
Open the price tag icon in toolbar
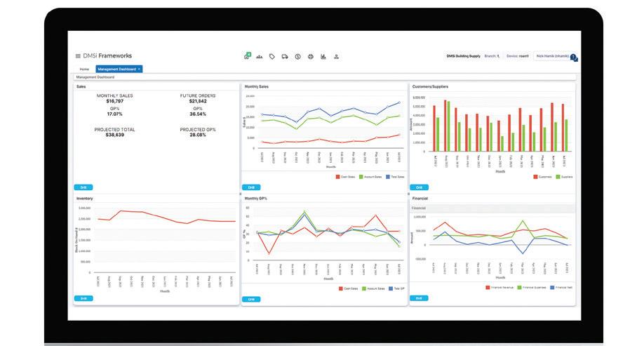(x=272, y=57)
